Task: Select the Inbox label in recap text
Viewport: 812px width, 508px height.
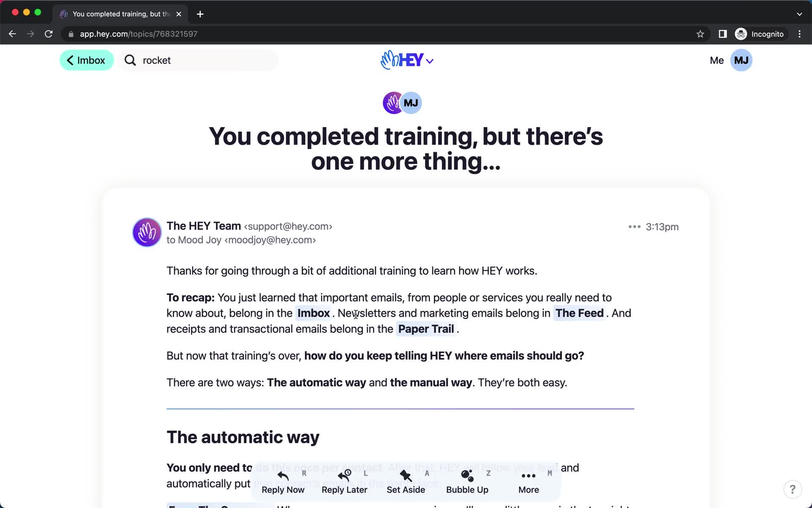Action: click(x=313, y=313)
